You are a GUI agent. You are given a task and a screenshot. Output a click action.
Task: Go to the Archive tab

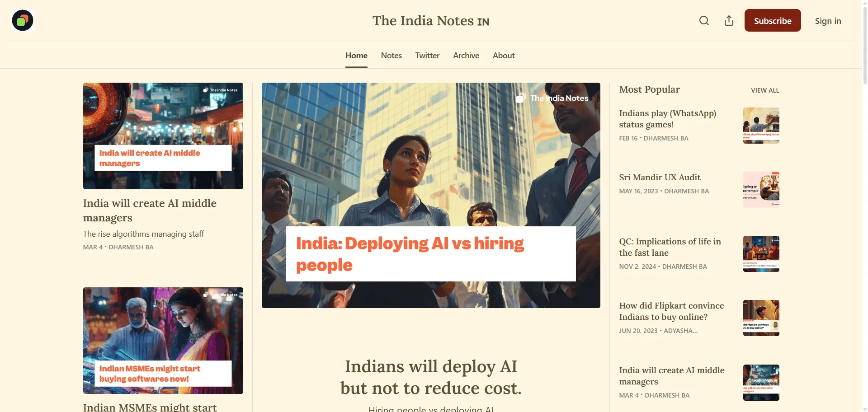click(x=466, y=56)
